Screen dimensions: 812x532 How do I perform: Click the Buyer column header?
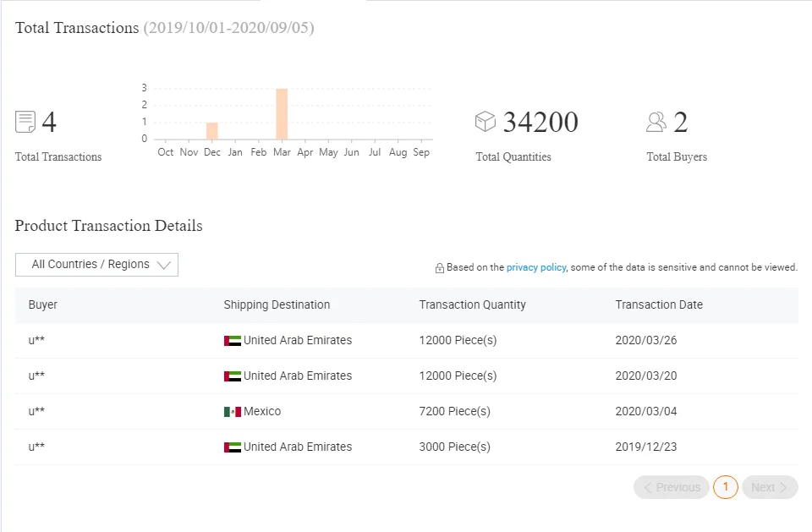[x=43, y=305]
